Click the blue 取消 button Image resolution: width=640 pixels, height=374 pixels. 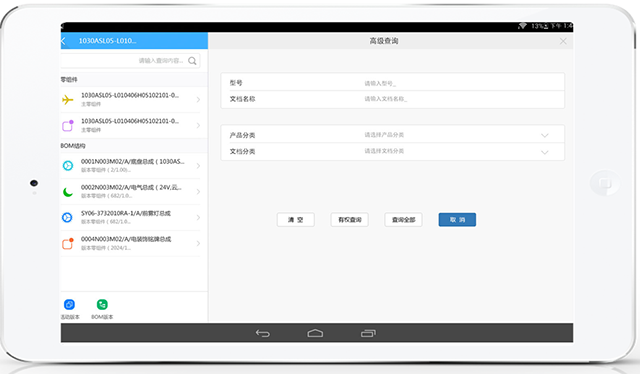[457, 220]
